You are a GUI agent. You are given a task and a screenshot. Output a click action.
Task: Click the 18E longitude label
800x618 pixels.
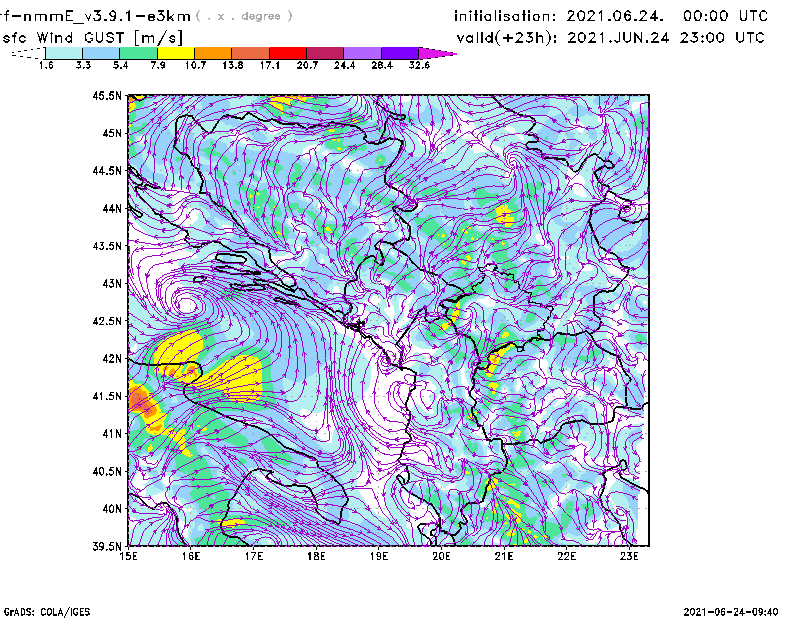click(x=316, y=556)
